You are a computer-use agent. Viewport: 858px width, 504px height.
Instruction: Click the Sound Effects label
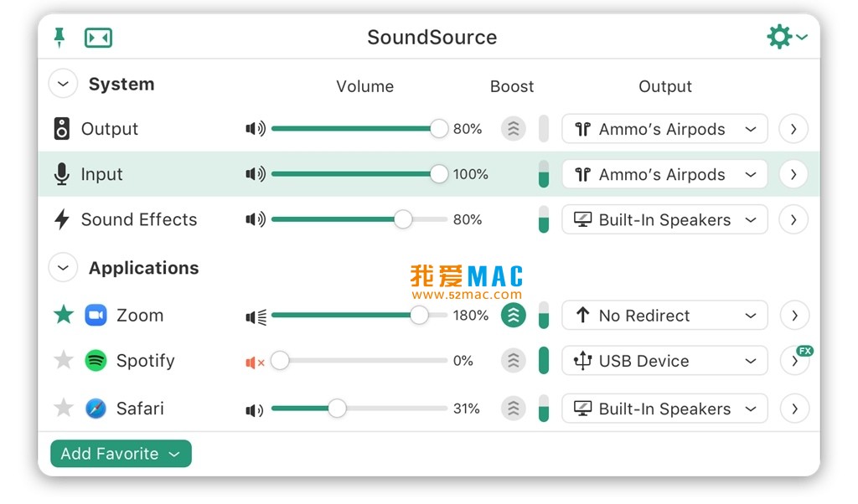pos(139,219)
